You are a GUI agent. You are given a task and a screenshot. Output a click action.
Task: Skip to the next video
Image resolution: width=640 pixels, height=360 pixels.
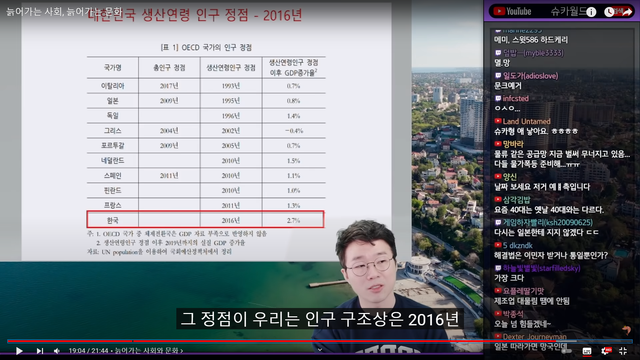click(40, 351)
